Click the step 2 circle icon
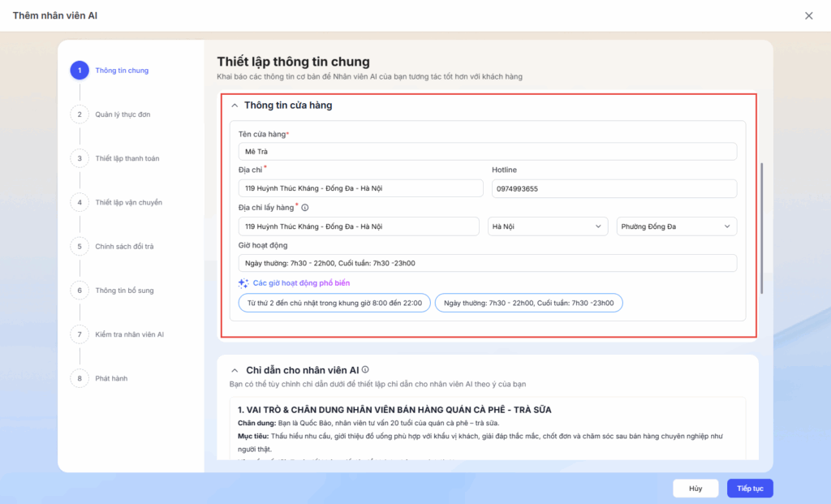Image resolution: width=831 pixels, height=504 pixels. pos(80,114)
